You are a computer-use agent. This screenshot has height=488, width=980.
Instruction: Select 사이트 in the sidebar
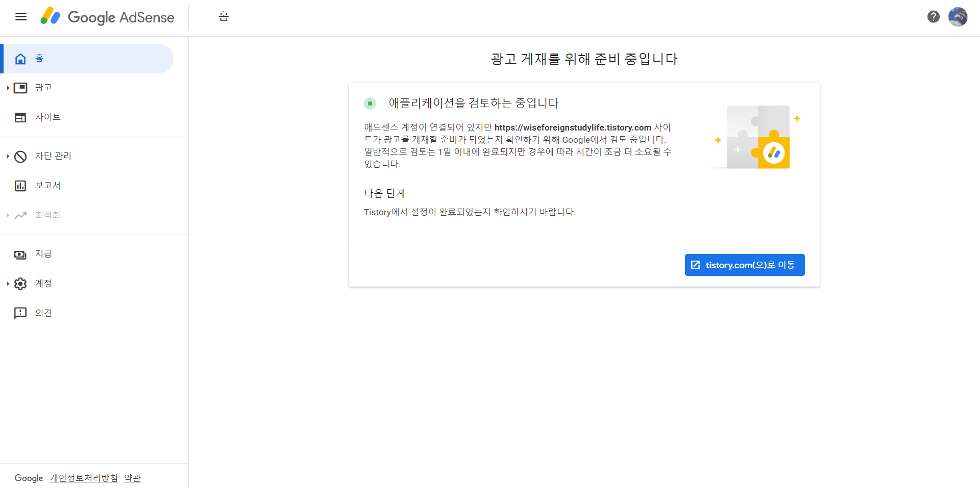[x=88, y=117]
